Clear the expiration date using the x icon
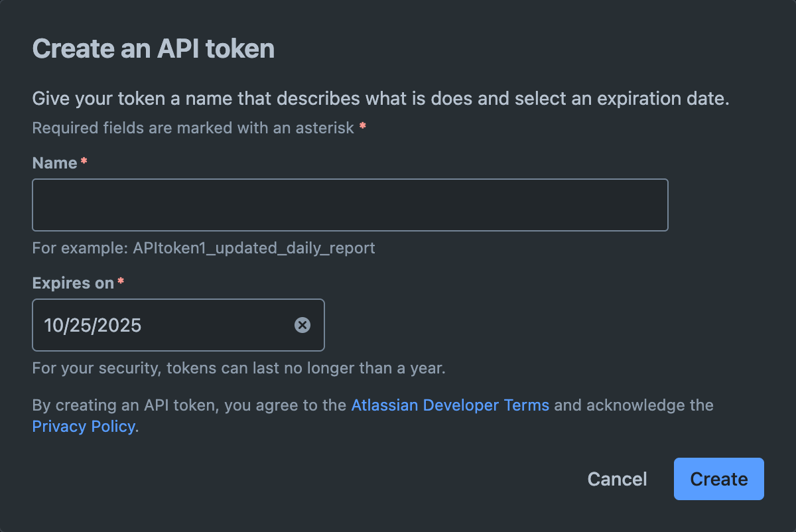The width and height of the screenshot is (796, 532). click(303, 325)
